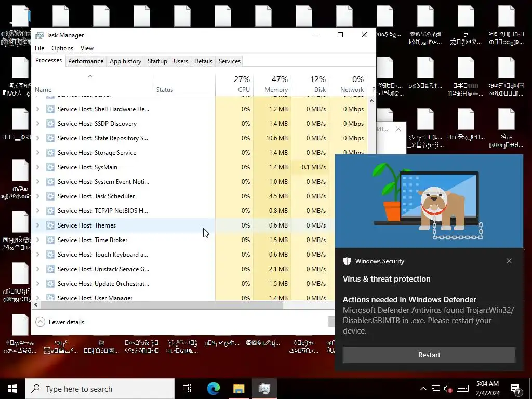Close the small window behind Task Manager

tap(398, 129)
